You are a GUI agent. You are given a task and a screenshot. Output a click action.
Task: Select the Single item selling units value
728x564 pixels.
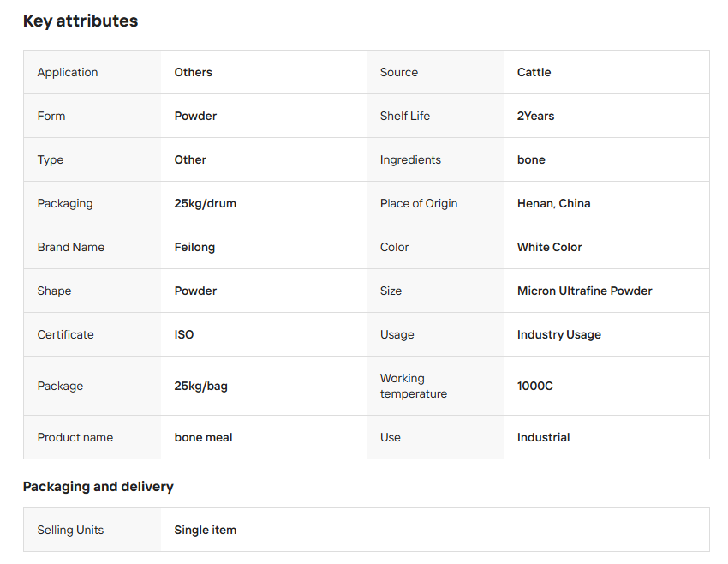[205, 530]
